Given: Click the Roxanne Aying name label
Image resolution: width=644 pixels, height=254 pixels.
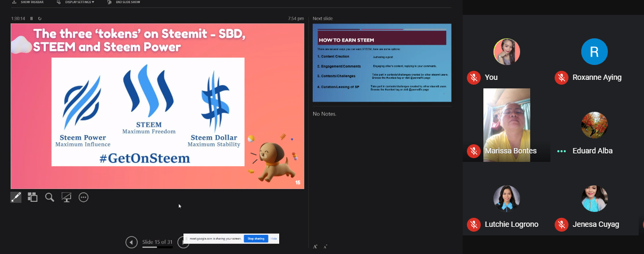Looking at the screenshot, I should (x=597, y=77).
